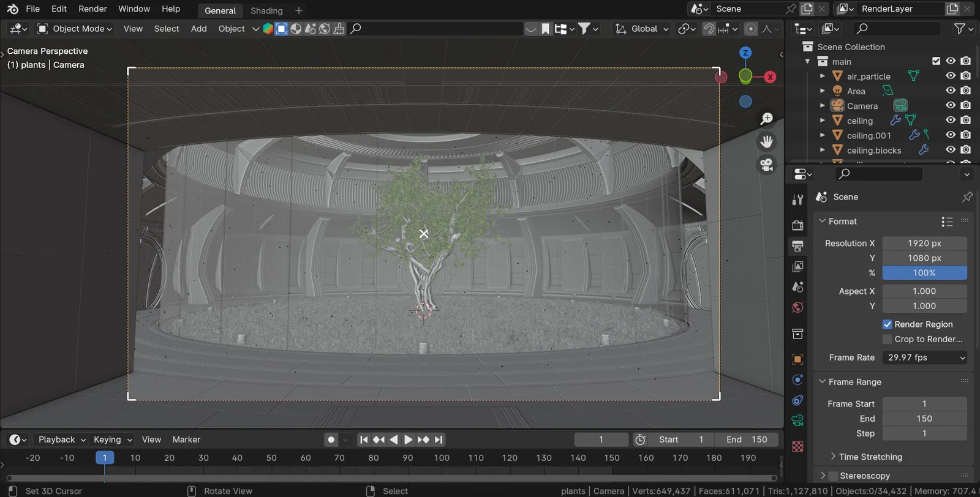This screenshot has height=497, width=980.
Task: Hide air_particle in the viewport
Action: click(x=951, y=76)
